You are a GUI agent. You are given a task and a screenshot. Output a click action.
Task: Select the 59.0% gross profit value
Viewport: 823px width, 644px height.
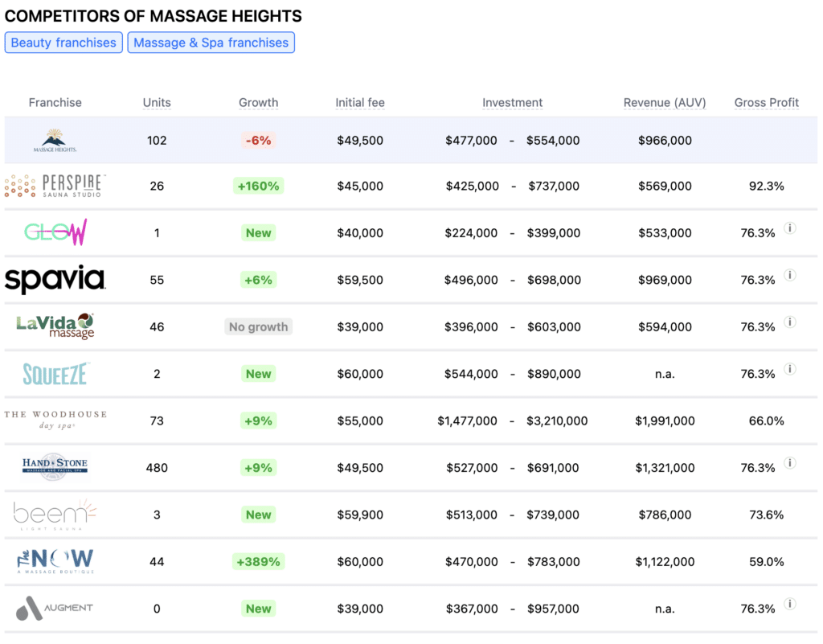tap(766, 562)
